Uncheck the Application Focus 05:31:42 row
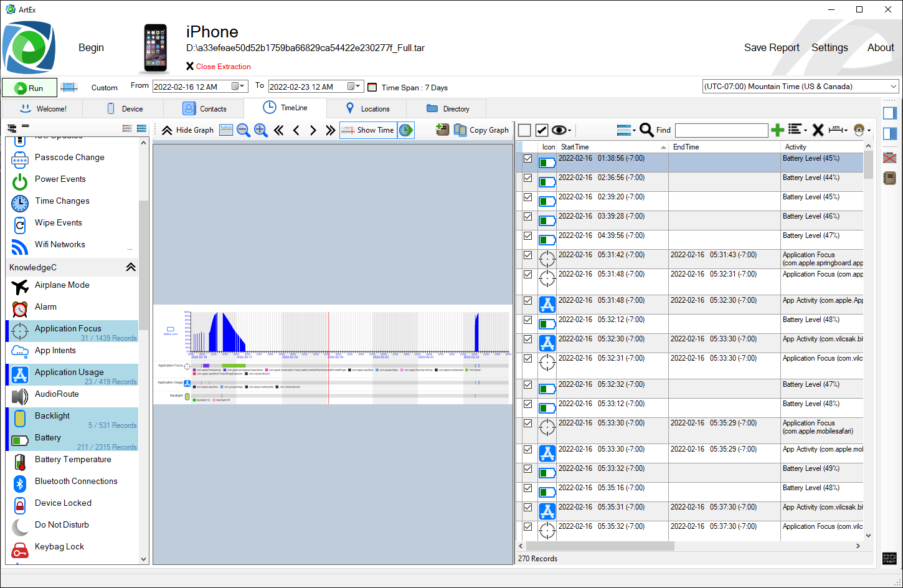The image size is (903, 588). pyautogui.click(x=528, y=255)
